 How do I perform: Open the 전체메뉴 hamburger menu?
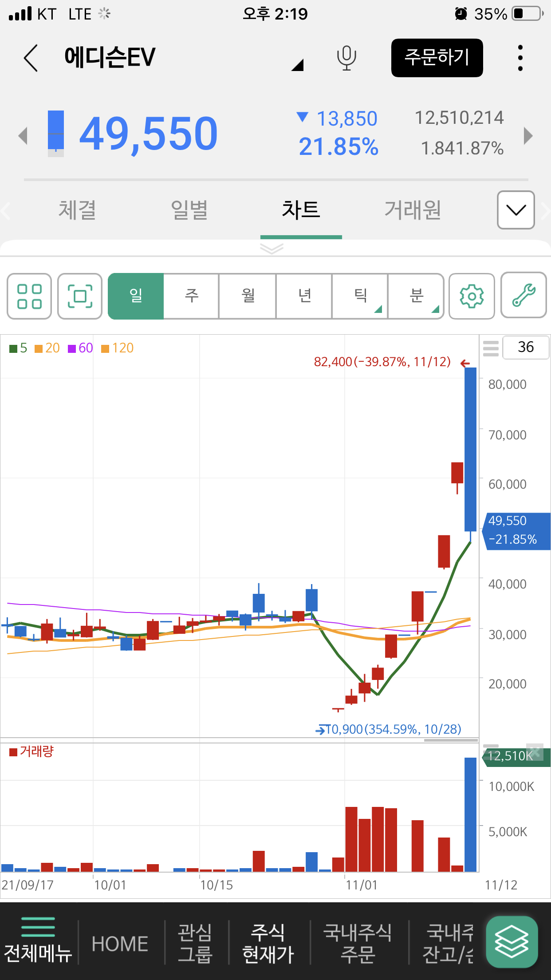38,941
